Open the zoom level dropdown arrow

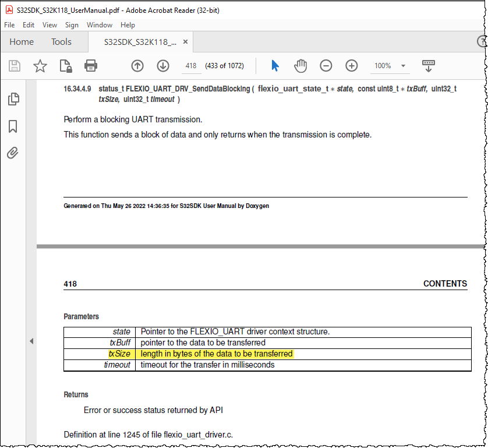[403, 66]
